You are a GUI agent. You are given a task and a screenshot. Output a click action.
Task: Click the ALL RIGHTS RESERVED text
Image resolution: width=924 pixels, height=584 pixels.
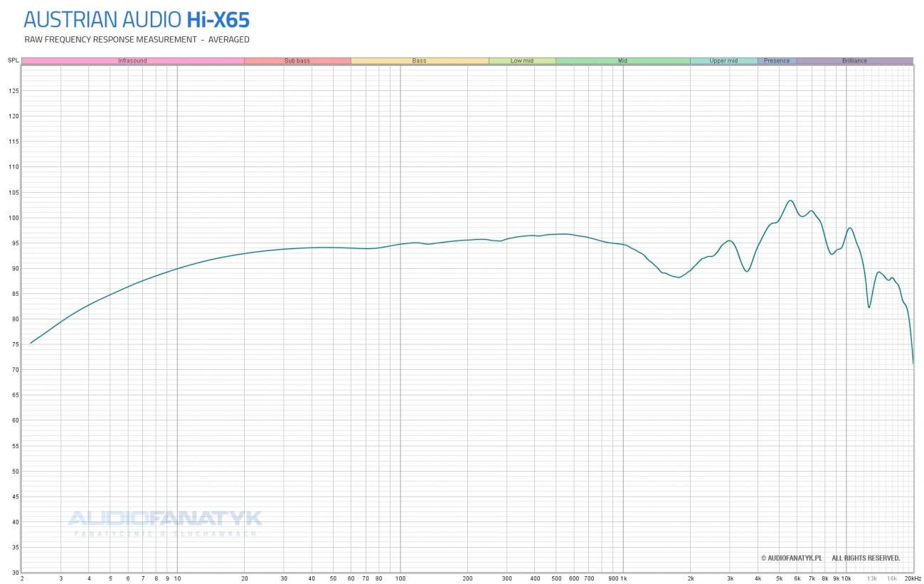(866, 558)
